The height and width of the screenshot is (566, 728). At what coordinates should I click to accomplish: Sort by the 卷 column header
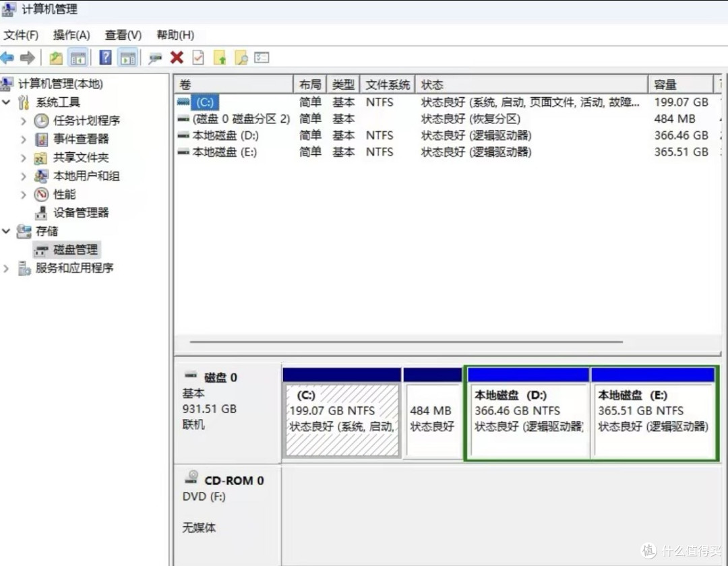click(x=233, y=84)
